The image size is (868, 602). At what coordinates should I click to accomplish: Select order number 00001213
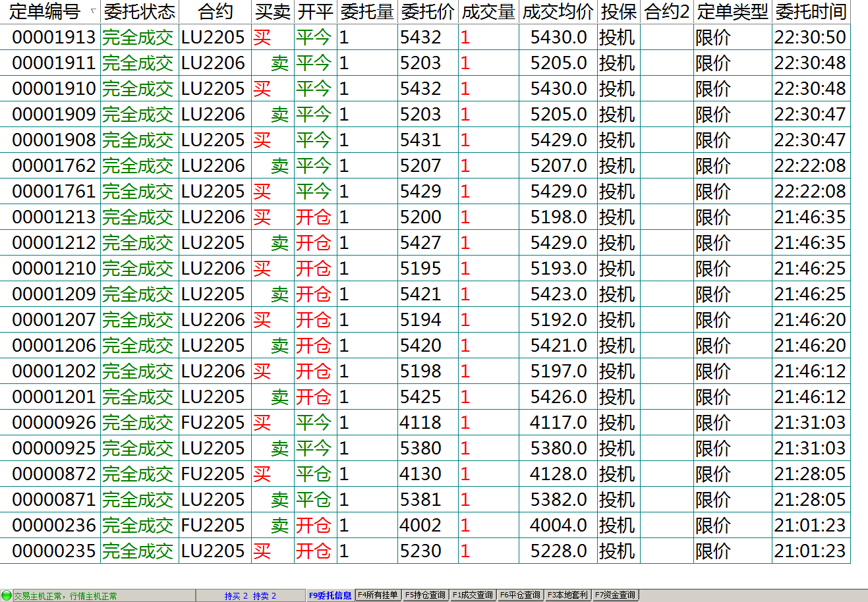(x=54, y=217)
